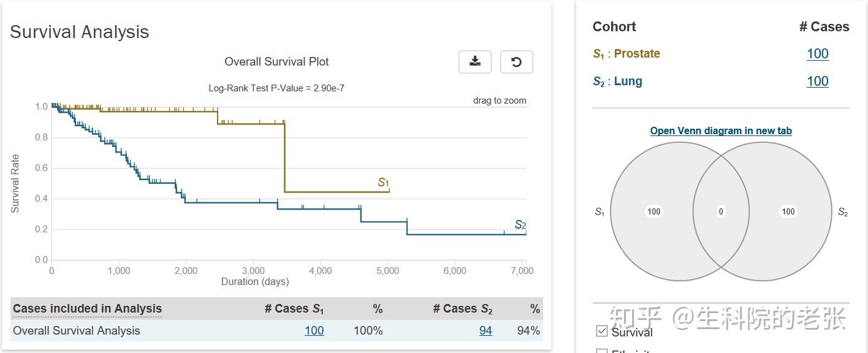Viewport: 868px width, 353px height.
Task: Click the S2 curve label on the plot
Action: click(520, 224)
